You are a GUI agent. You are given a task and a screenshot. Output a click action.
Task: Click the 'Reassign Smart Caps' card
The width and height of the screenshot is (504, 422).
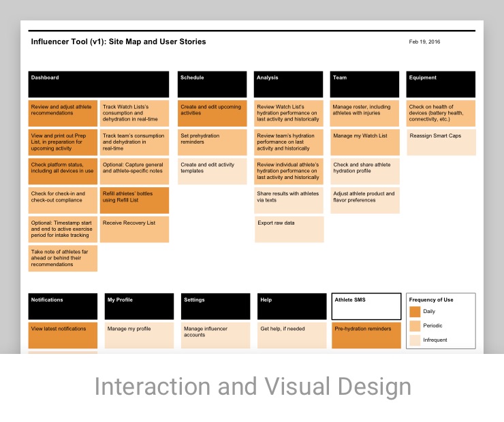click(441, 142)
